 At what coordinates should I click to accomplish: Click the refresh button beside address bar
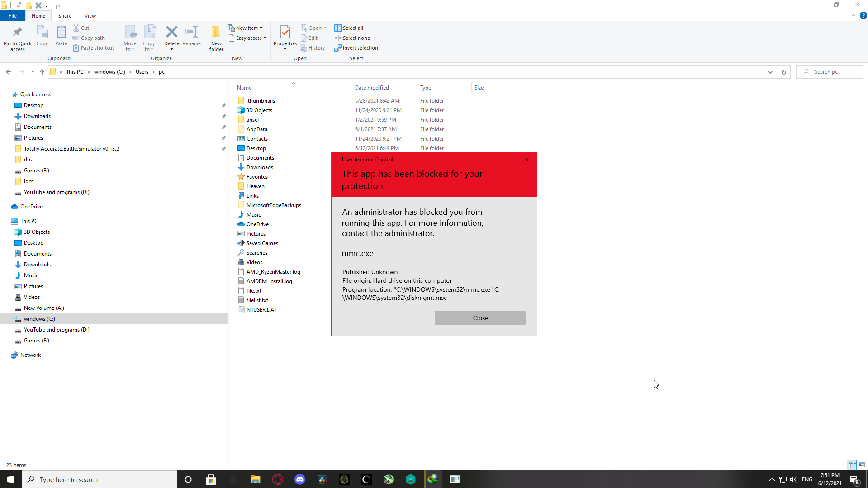pyautogui.click(x=784, y=72)
